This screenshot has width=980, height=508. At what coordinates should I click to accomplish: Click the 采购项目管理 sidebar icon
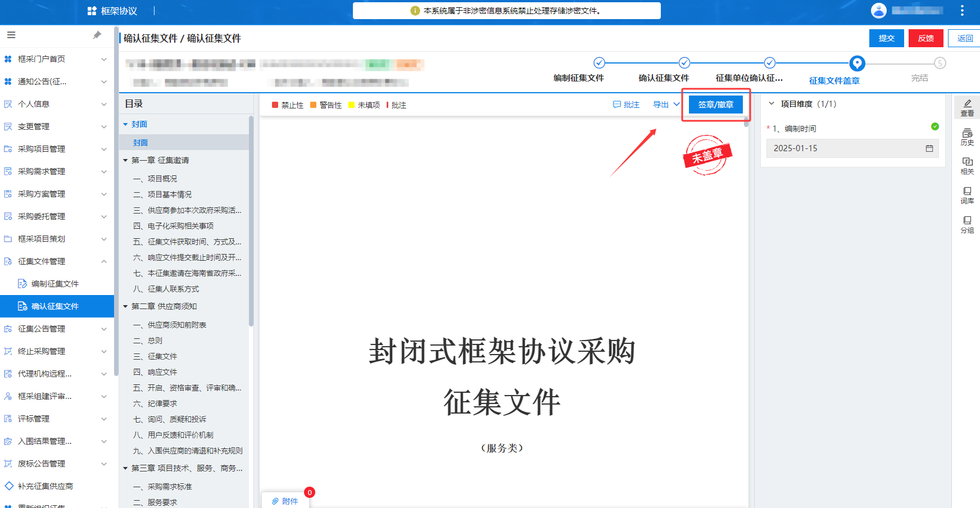pos(8,149)
